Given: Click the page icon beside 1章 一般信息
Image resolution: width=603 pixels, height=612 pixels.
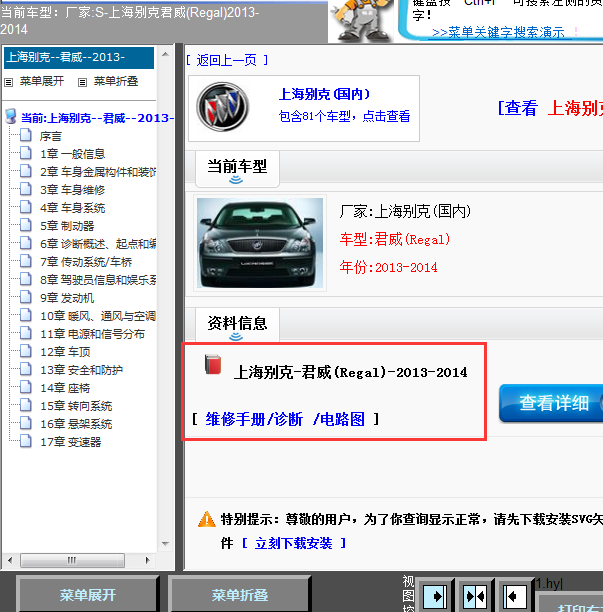Looking at the screenshot, I should [x=26, y=153].
